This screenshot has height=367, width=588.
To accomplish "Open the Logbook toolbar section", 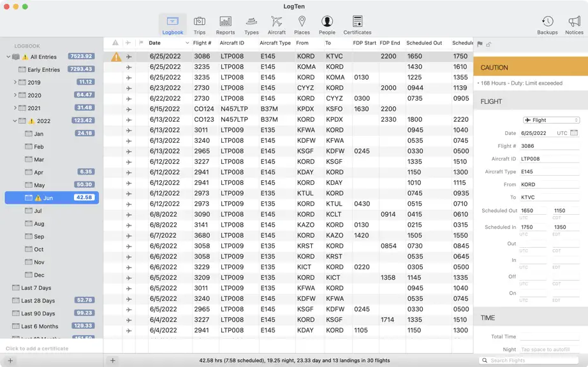I will (172, 25).
